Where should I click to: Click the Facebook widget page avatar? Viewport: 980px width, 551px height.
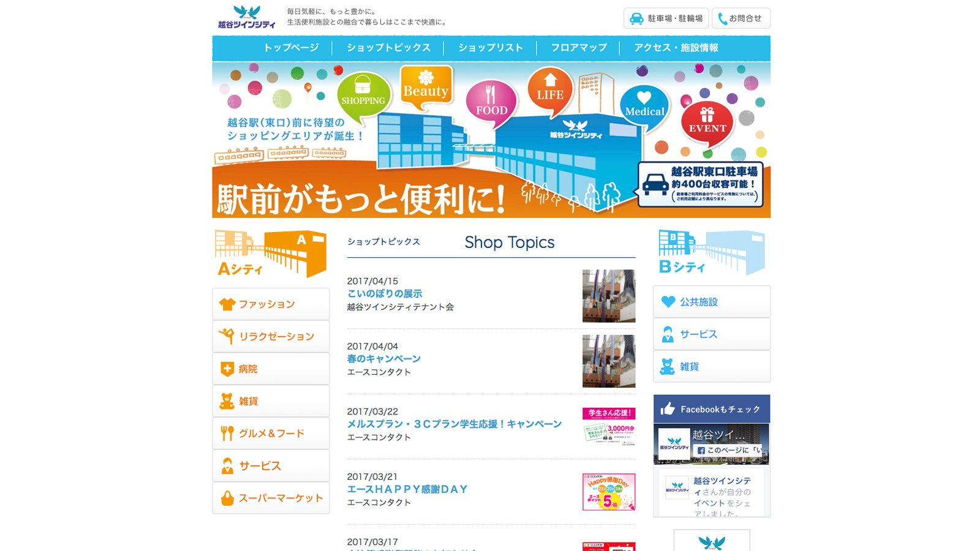point(674,444)
